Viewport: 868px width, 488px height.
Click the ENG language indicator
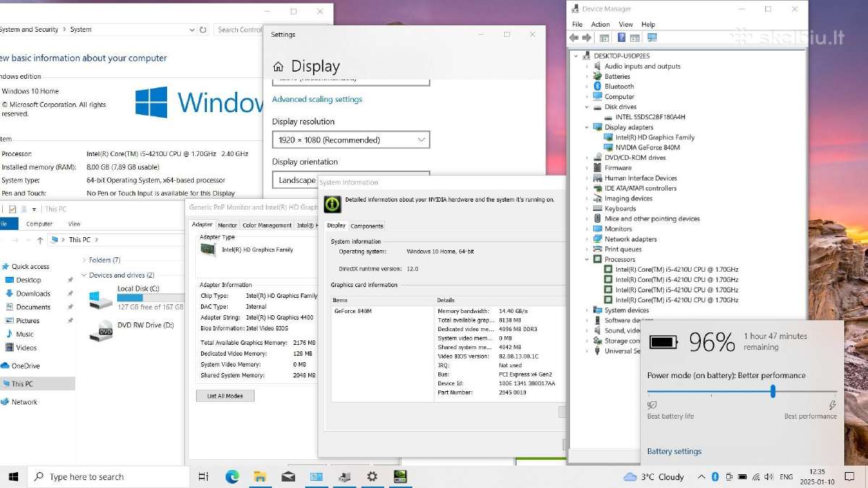[786, 476]
